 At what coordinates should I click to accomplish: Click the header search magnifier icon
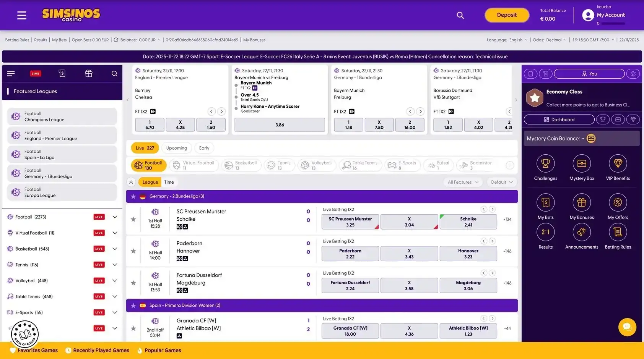[x=460, y=15]
